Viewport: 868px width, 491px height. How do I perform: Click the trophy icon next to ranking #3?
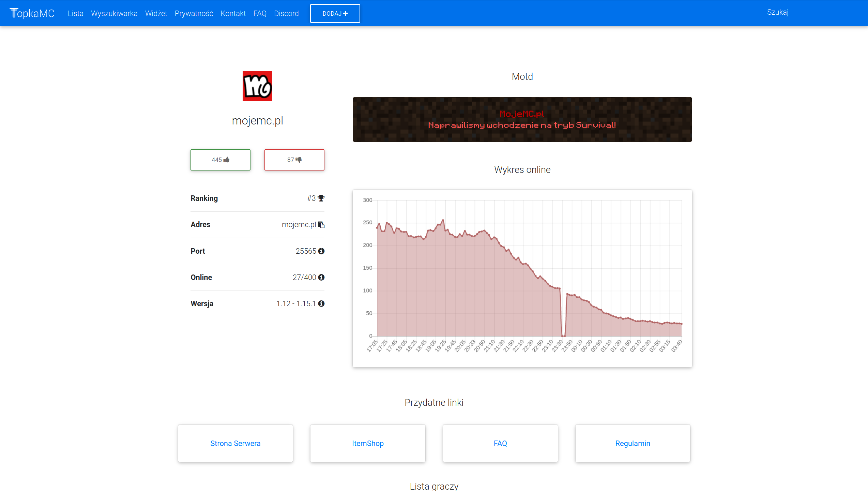[321, 198]
